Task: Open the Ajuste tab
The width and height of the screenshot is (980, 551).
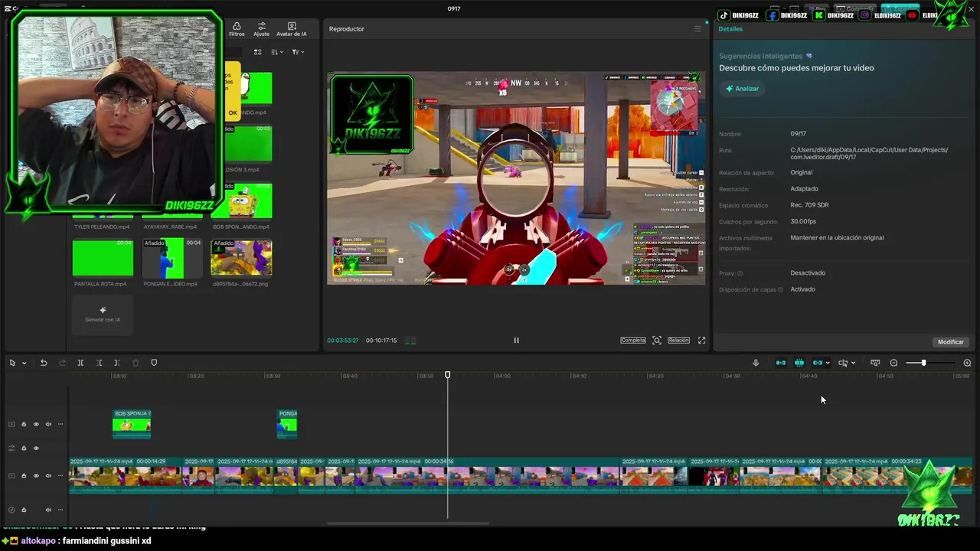Action: tap(261, 29)
